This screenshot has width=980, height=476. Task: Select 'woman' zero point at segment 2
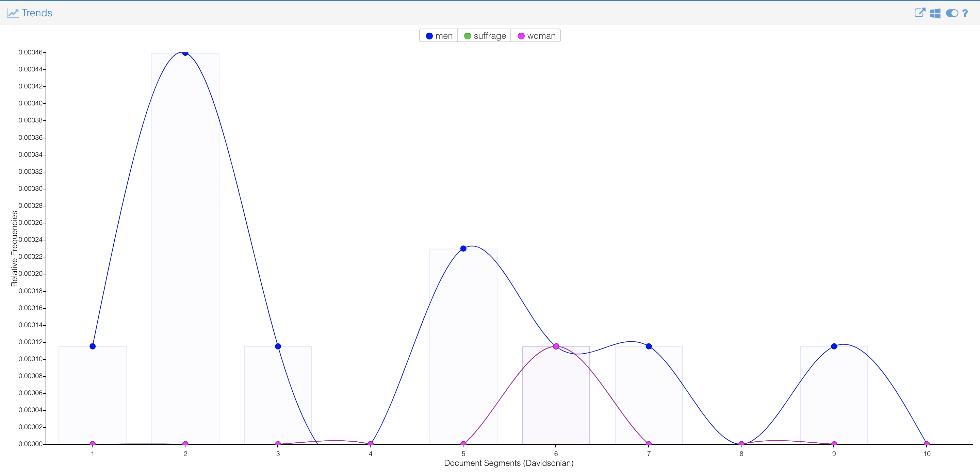click(185, 444)
